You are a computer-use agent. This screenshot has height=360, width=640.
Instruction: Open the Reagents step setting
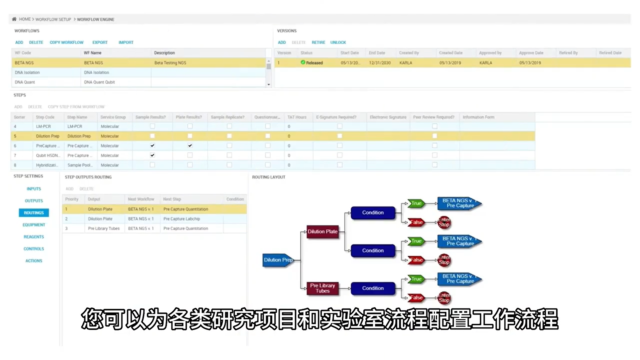coord(34,237)
